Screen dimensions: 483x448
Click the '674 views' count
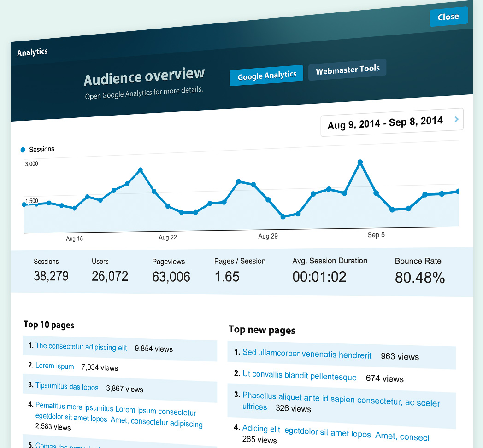point(385,378)
